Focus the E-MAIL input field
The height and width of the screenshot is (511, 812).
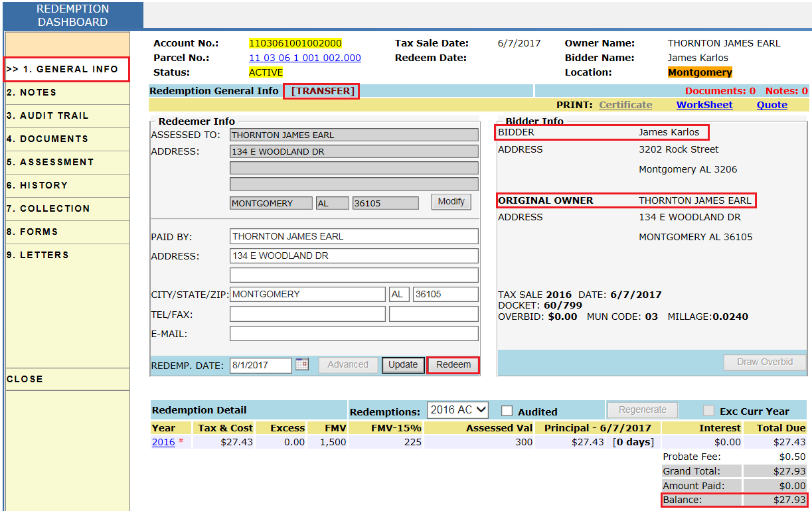(354, 334)
